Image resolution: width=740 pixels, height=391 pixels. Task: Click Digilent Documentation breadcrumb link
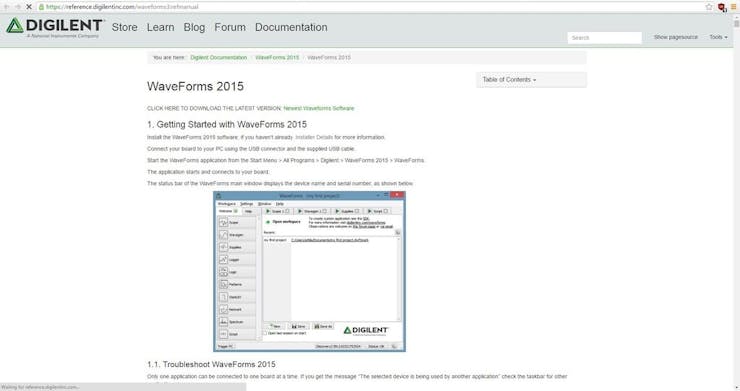coord(219,57)
